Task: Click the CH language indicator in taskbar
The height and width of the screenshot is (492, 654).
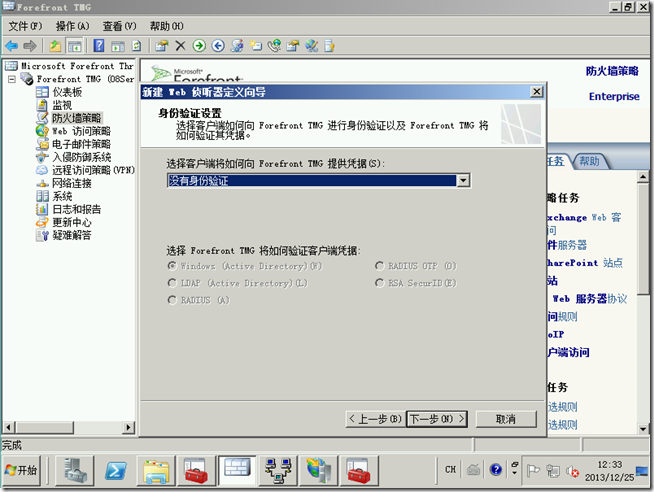Action: coord(450,470)
